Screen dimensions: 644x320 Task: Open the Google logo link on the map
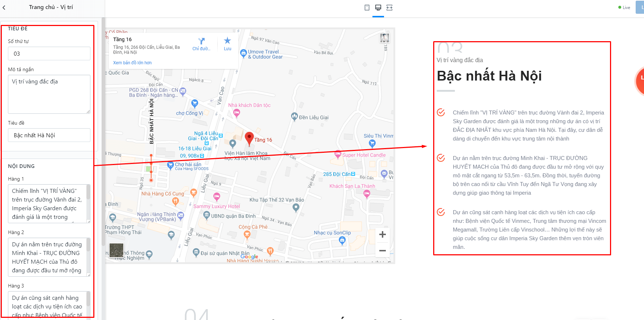(250, 256)
